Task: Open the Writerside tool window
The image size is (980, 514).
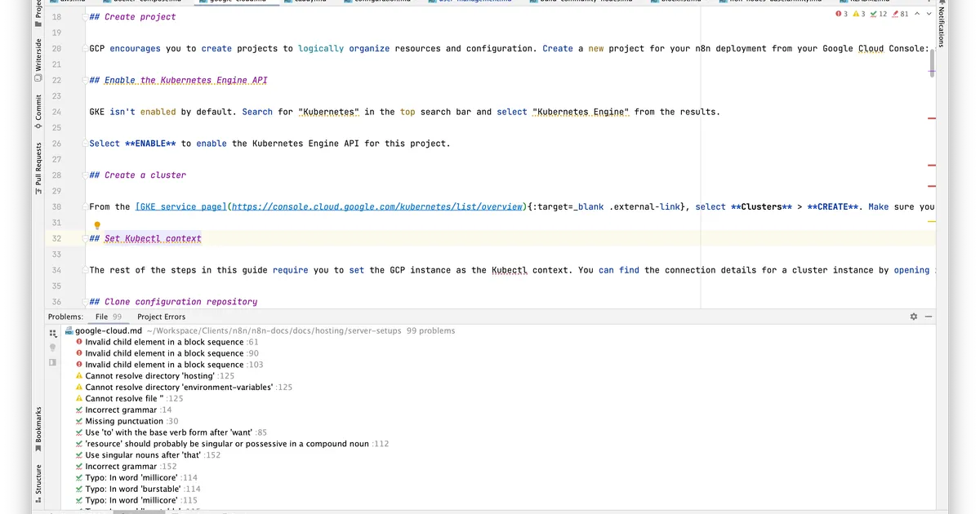Action: point(38,60)
